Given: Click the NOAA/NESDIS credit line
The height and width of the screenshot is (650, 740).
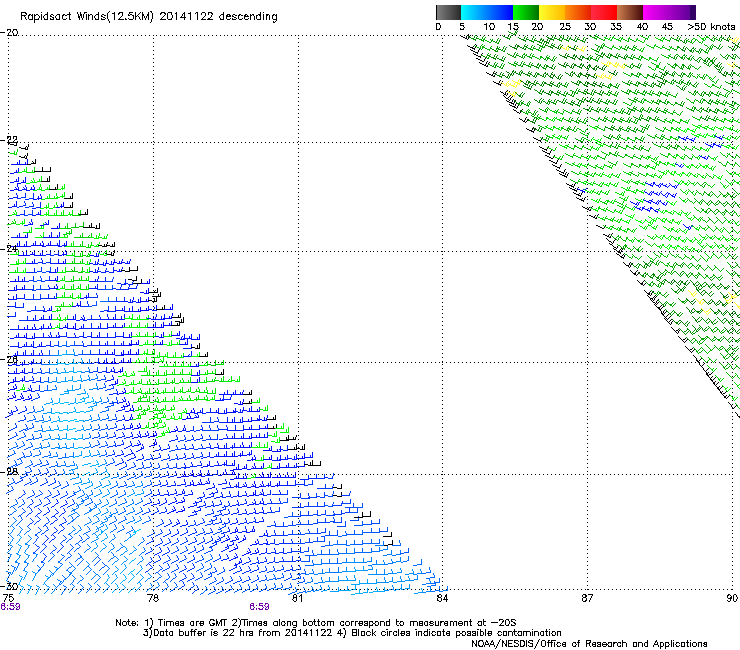Looking at the screenshot, I should (x=589, y=643).
